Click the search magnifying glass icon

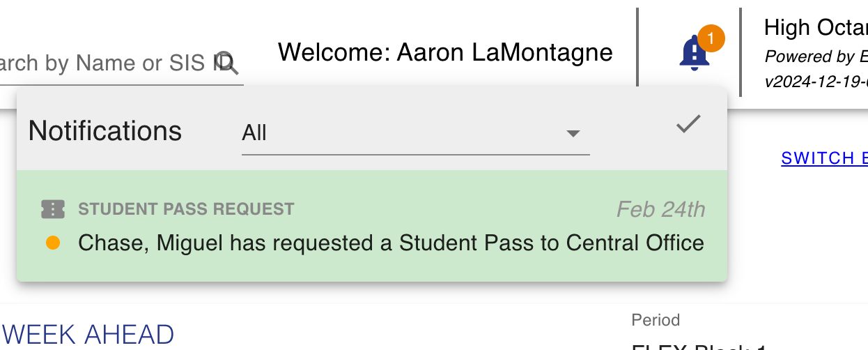(x=228, y=63)
